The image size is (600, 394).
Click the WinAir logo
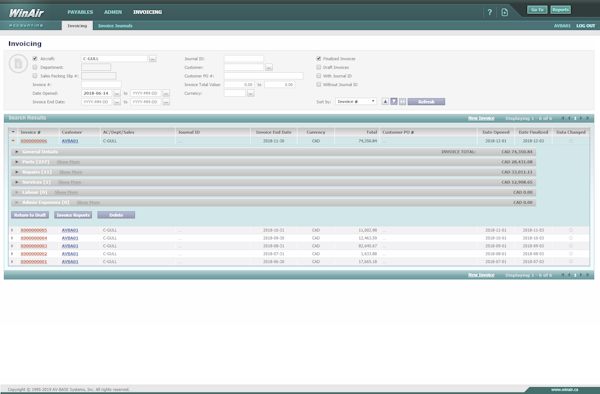click(x=26, y=13)
